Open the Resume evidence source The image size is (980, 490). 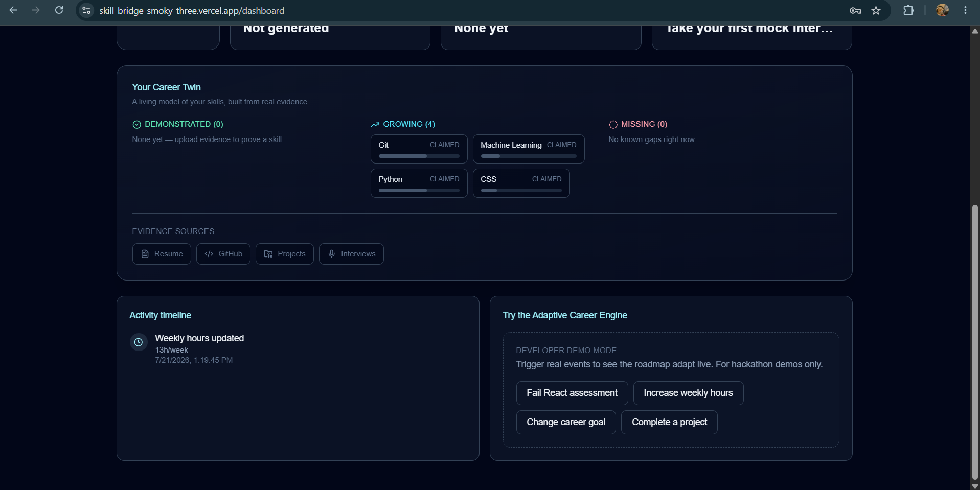pyautogui.click(x=162, y=254)
